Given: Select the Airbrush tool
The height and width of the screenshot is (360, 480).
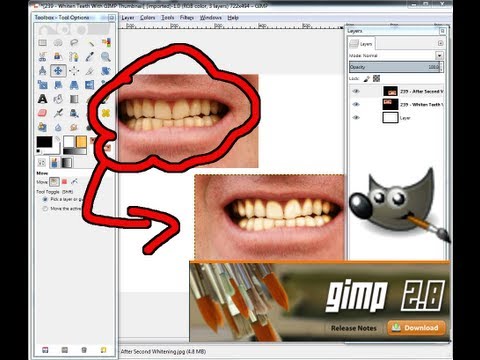Looking at the screenshot, I should tap(58, 113).
